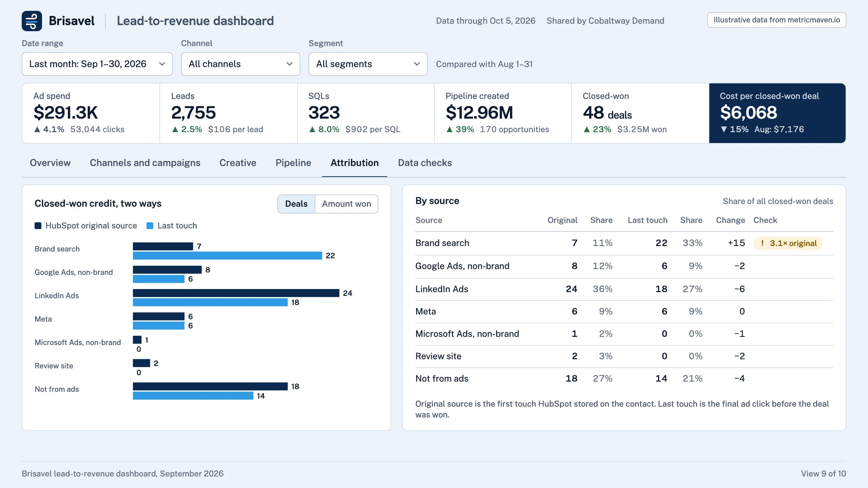Click the chevron in the Channel selector
Viewport: 868px width, 488px height.
pyautogui.click(x=290, y=64)
